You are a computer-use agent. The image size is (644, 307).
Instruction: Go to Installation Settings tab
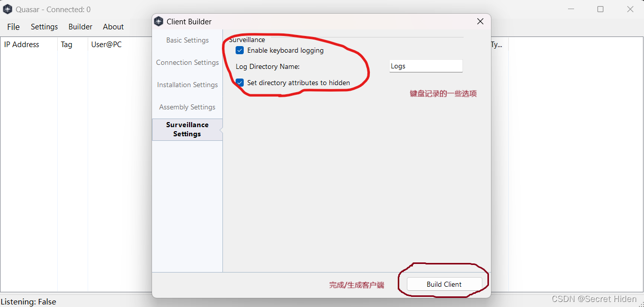coord(187,85)
